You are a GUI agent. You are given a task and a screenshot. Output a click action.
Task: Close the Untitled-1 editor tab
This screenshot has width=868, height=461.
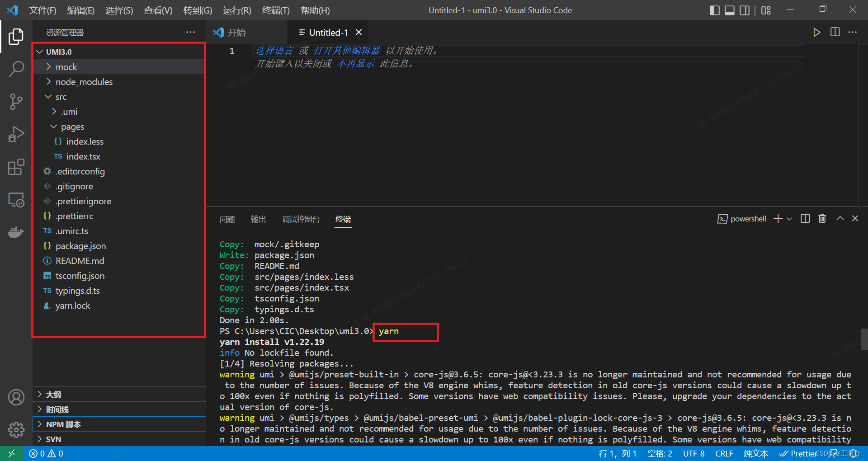pyautogui.click(x=359, y=32)
